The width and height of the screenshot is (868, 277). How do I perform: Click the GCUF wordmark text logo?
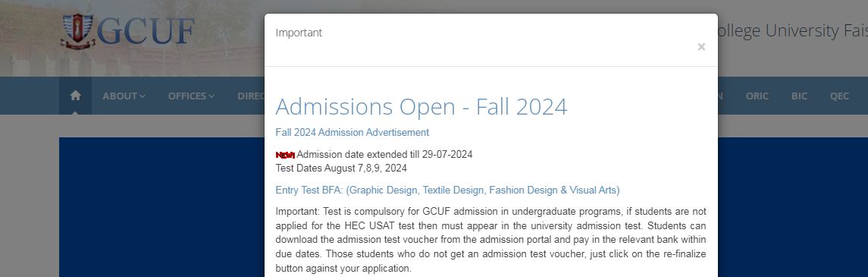[146, 31]
